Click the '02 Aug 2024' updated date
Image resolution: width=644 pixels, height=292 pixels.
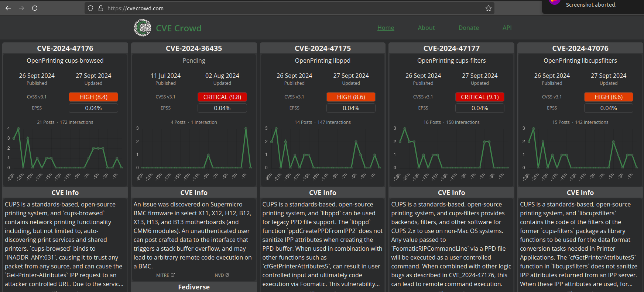pos(222,76)
